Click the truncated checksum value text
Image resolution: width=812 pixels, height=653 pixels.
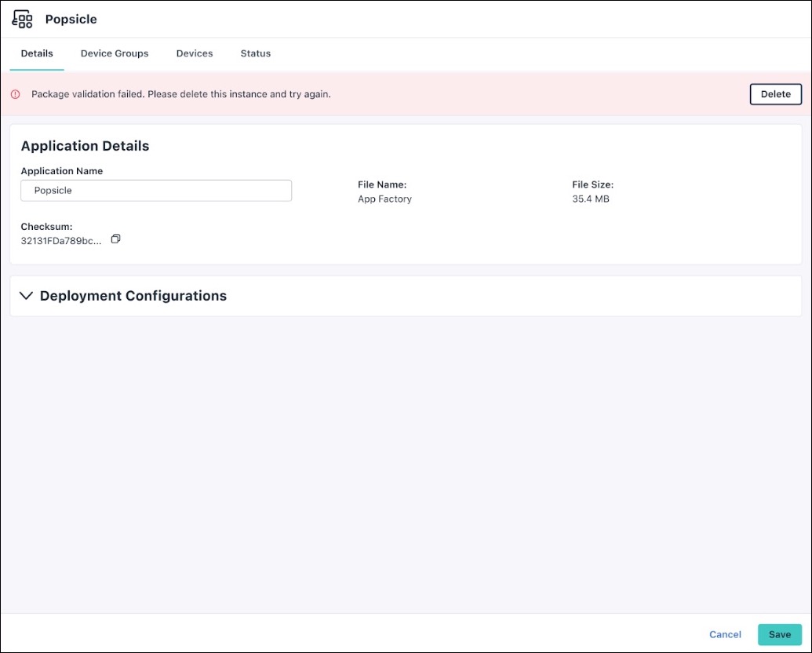(61, 241)
